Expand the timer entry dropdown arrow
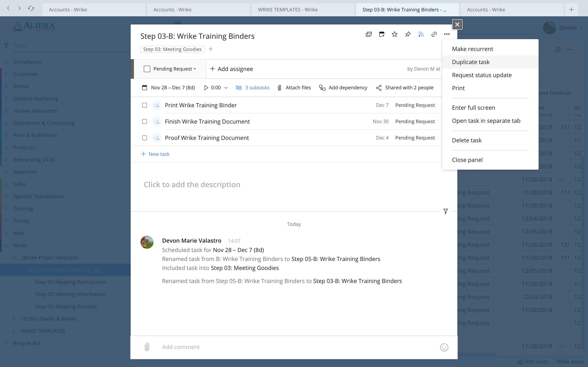 [226, 88]
